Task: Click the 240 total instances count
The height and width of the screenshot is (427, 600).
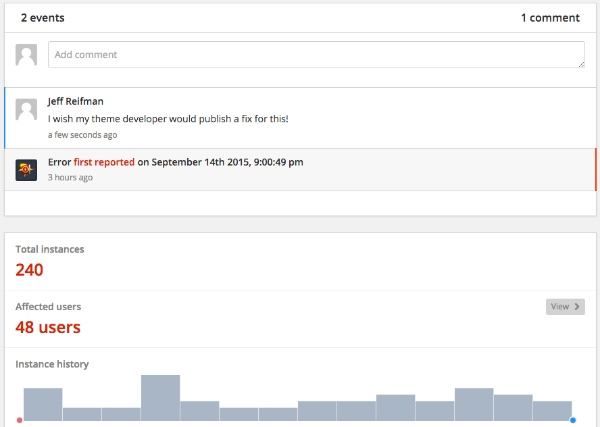Action: (30, 269)
